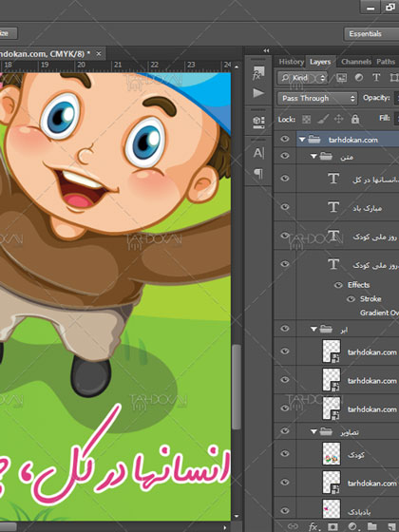
Task: Click the T icon of مبارک باد layer
Action: [333, 207]
